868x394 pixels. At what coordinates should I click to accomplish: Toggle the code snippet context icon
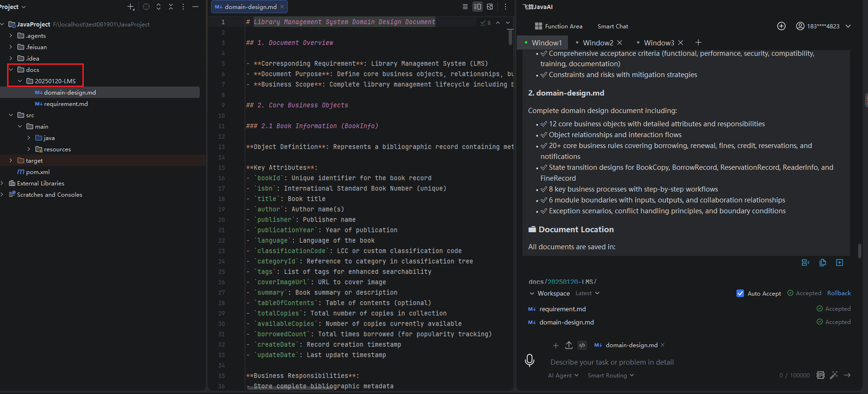(582, 345)
